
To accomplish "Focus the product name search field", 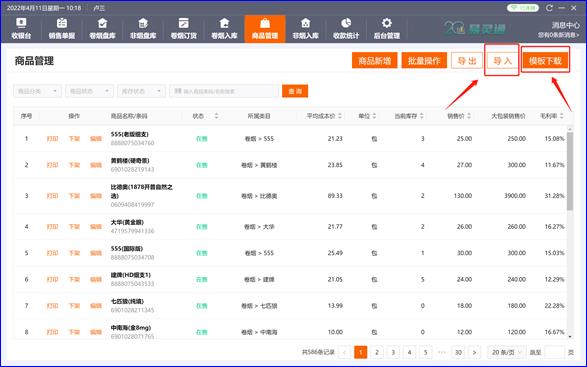I will pos(225,91).
